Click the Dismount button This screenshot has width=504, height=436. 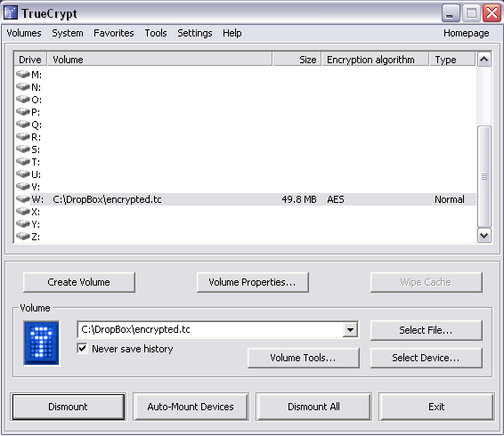click(x=69, y=407)
